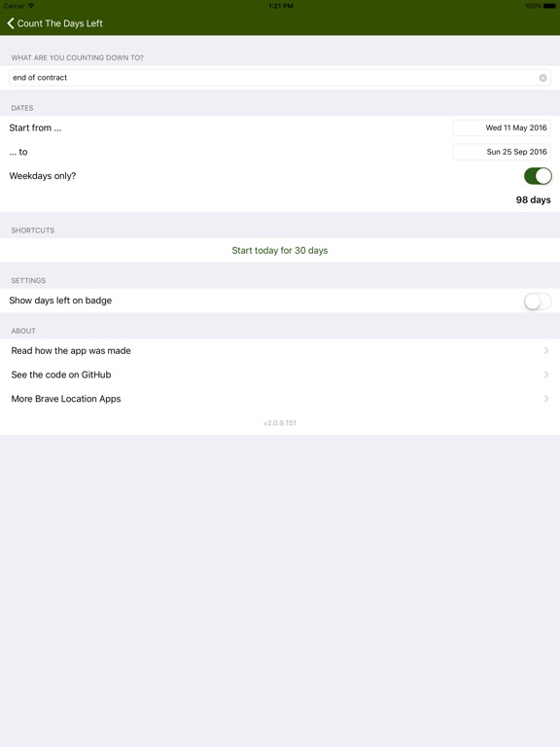Click the battery indicator icon
This screenshot has height=747, width=560.
pos(549,6)
